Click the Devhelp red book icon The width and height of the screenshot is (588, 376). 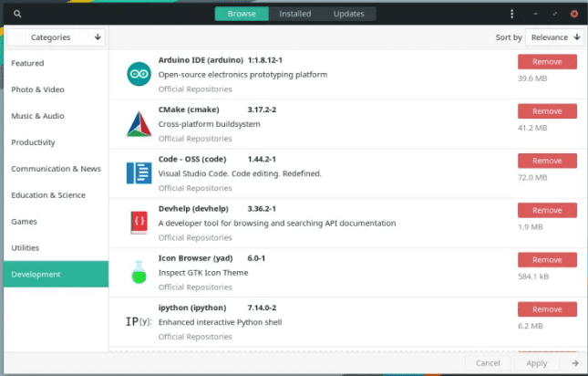point(139,222)
